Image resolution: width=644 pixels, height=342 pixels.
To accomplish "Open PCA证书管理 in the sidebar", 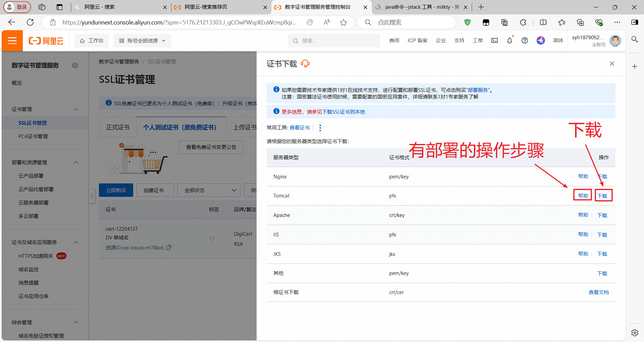I will pos(33,136).
